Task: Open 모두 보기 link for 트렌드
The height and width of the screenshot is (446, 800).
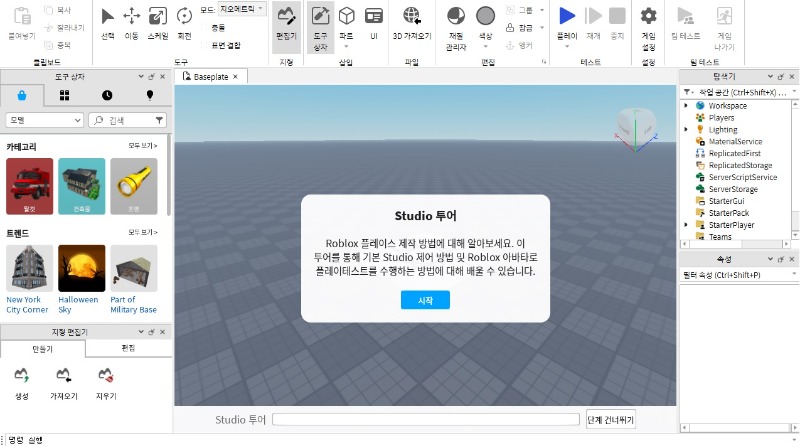Action: [143, 232]
